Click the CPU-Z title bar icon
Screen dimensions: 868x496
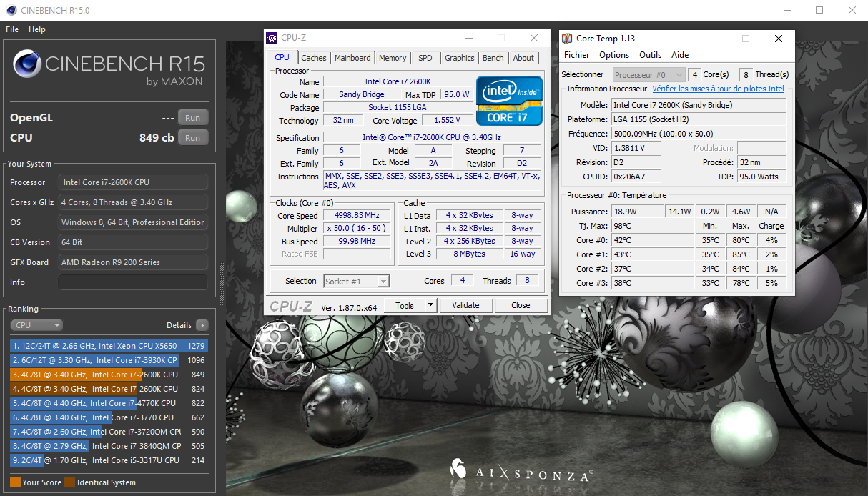272,38
